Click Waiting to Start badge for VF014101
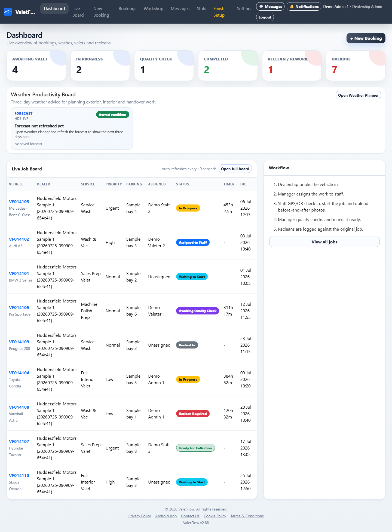Image resolution: width=392 pixels, height=532 pixels. 192,277
